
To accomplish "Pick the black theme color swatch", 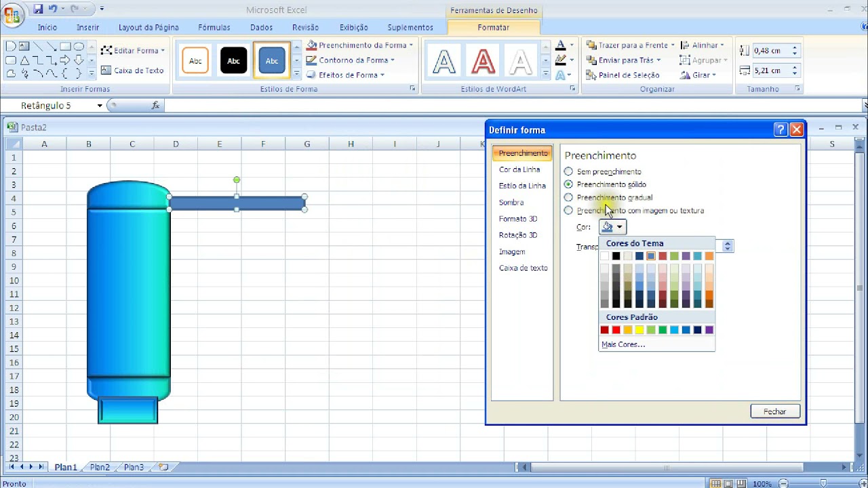I will tap(616, 256).
